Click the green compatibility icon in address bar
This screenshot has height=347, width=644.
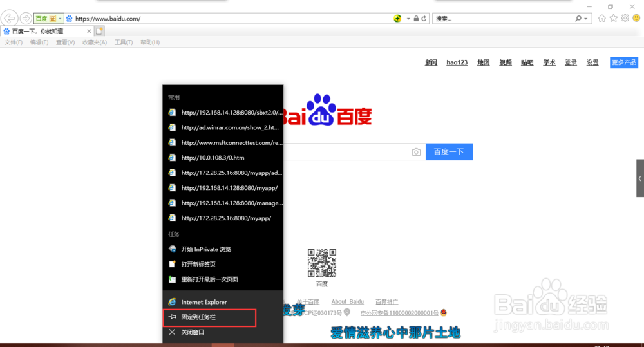tap(397, 19)
